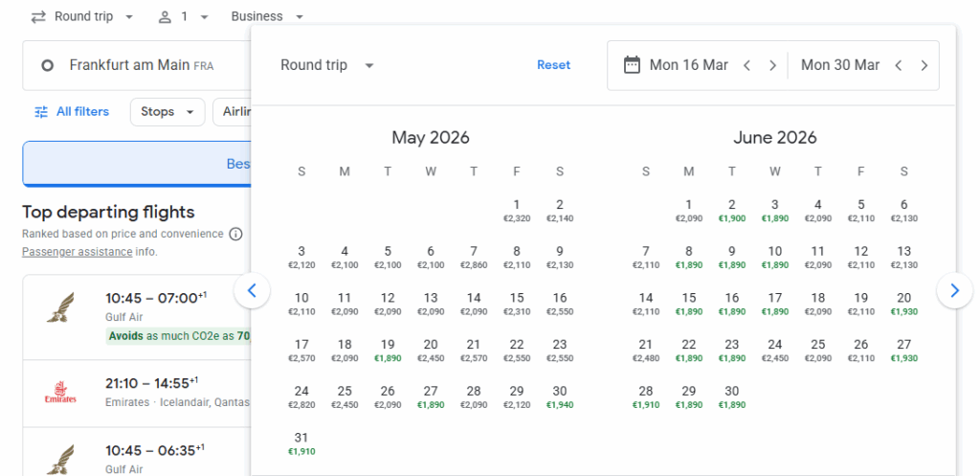Screen dimensions: 980x476
Task: Pick June 27 priced €1,930
Action: click(903, 351)
